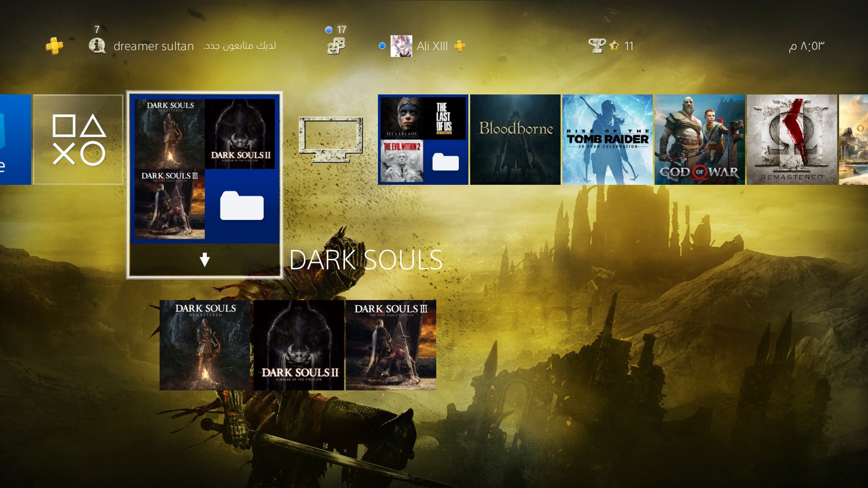Open the TV & Video monitor icon

click(x=331, y=140)
